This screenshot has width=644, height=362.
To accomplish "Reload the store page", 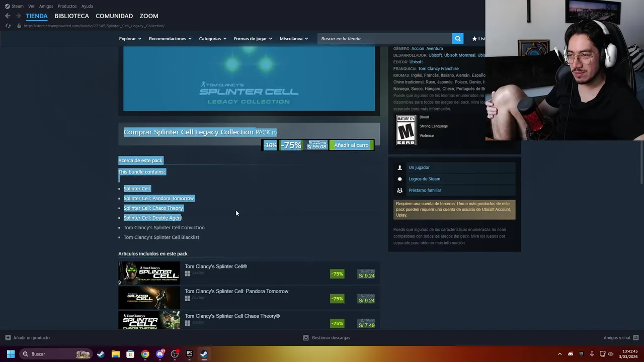I will click(x=8, y=26).
